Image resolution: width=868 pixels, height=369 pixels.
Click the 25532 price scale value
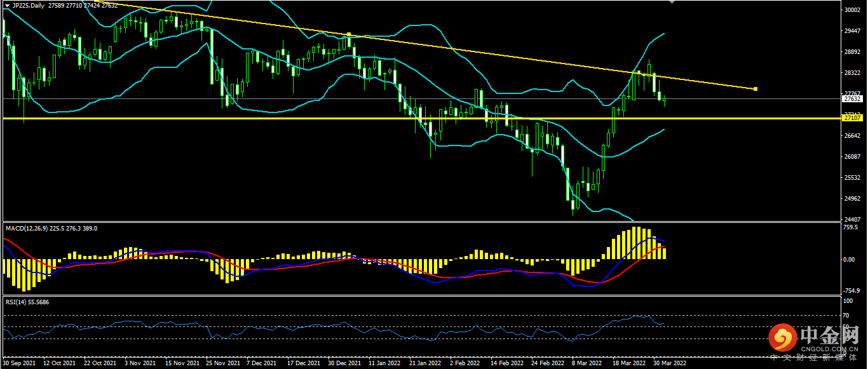tap(852, 178)
